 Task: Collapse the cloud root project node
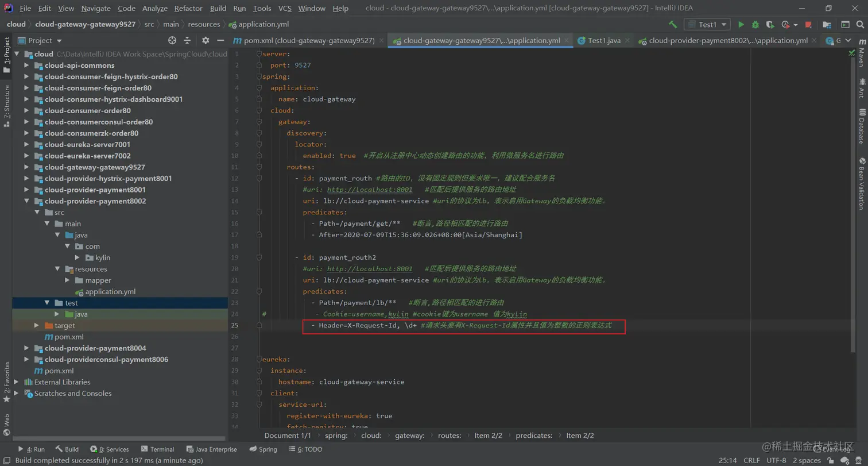(x=16, y=54)
